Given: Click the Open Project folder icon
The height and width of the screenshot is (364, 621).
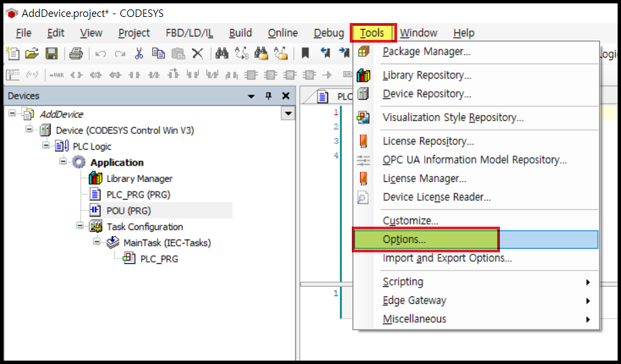Looking at the screenshot, I should [32, 53].
